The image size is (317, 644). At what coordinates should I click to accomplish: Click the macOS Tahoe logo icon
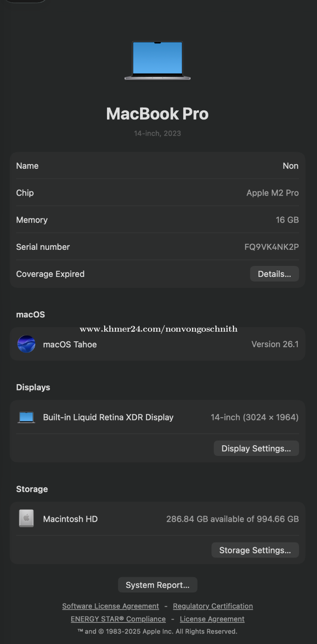(26, 344)
